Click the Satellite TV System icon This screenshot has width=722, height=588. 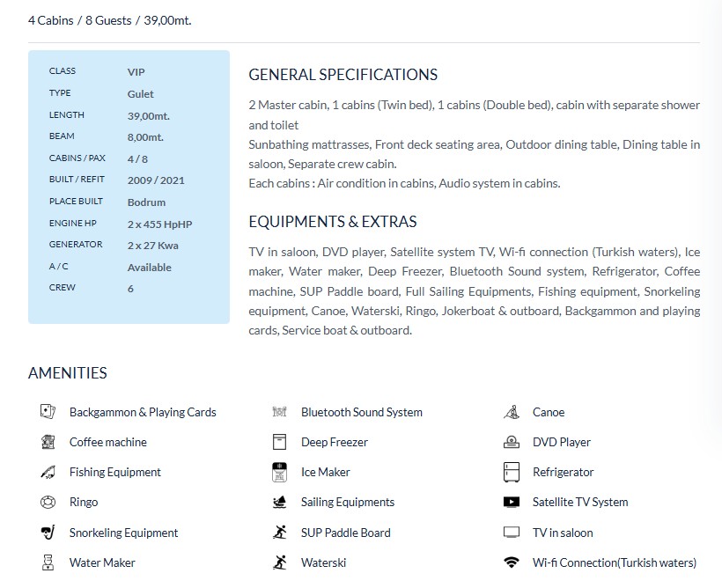click(512, 502)
